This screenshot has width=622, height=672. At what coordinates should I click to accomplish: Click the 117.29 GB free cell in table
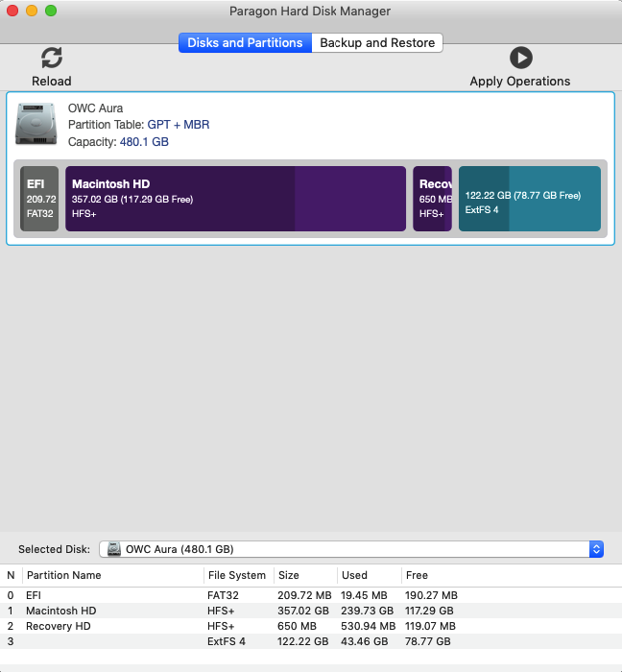point(429,611)
